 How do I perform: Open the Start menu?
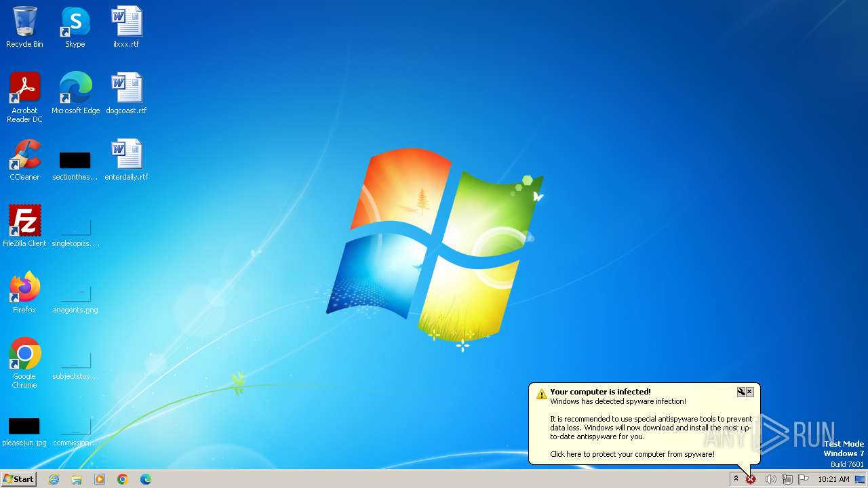pos(19,479)
